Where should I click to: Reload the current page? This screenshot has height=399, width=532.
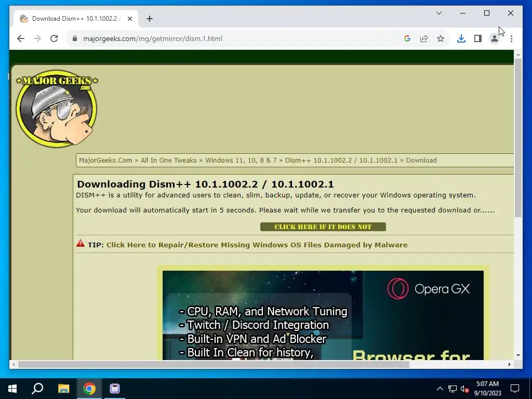54,38
